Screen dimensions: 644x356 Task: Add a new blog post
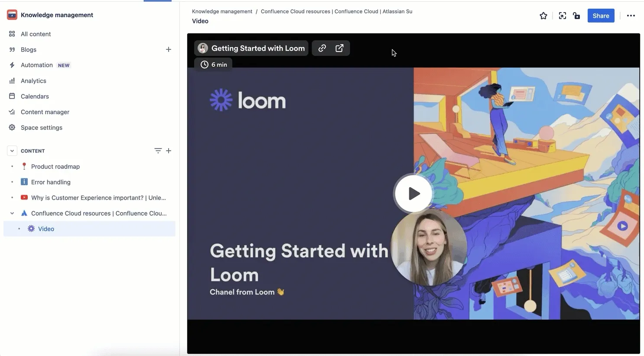click(169, 49)
